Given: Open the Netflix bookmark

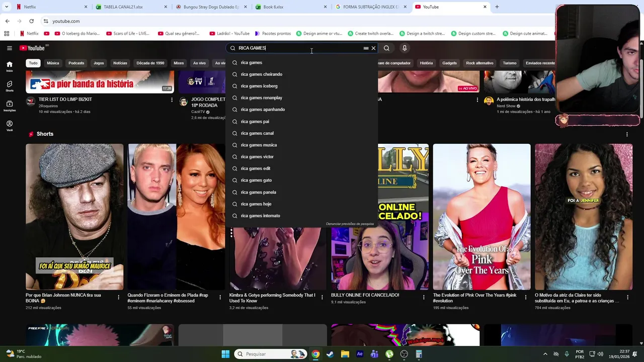Looking at the screenshot, I should 29,34.
